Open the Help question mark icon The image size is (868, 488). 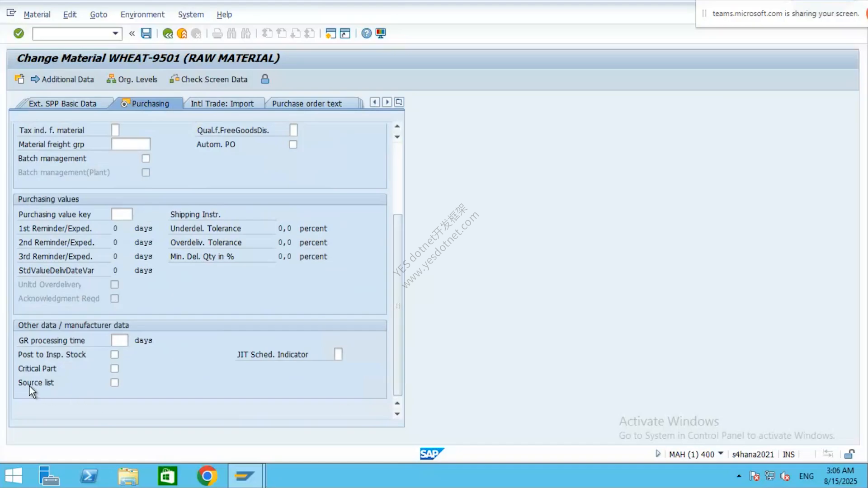tap(367, 33)
